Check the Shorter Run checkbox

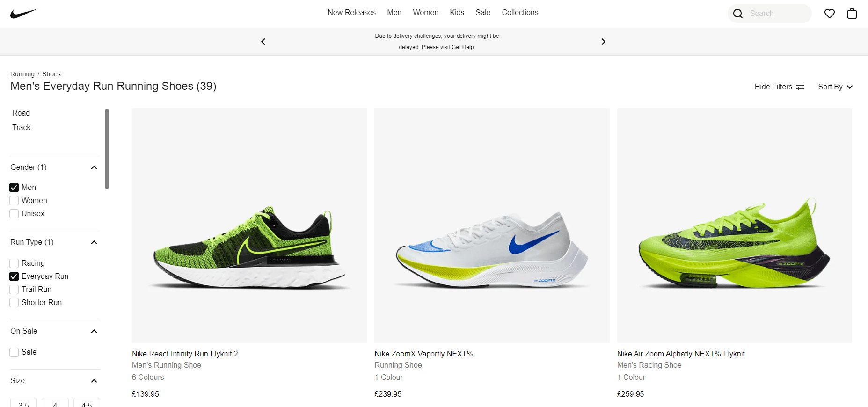[14, 303]
